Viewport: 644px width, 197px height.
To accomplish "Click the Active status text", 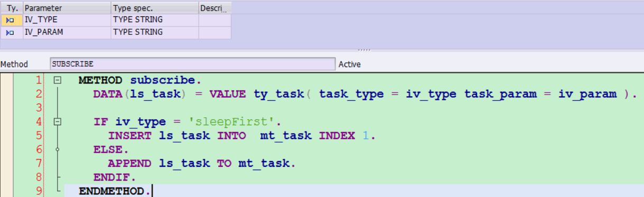I will coord(350,64).
